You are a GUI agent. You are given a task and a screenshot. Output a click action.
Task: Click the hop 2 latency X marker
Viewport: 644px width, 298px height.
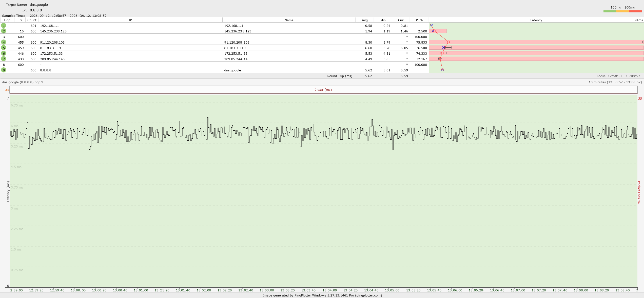pyautogui.click(x=433, y=31)
